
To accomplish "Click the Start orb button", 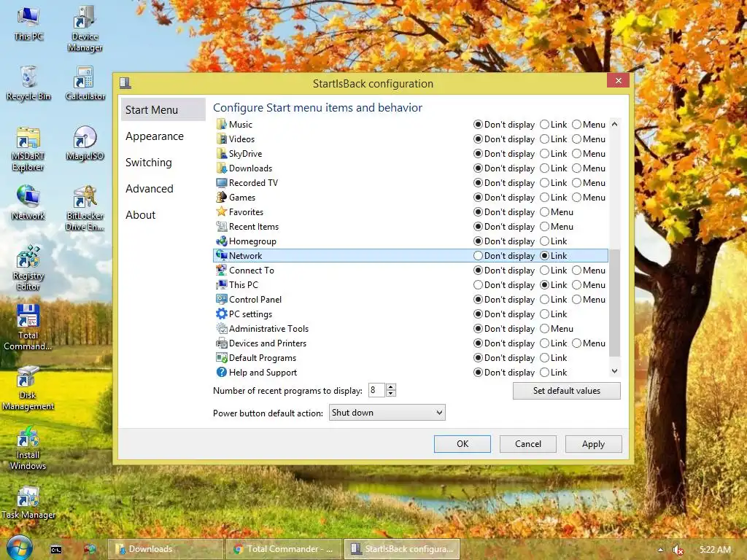I will coord(20,548).
